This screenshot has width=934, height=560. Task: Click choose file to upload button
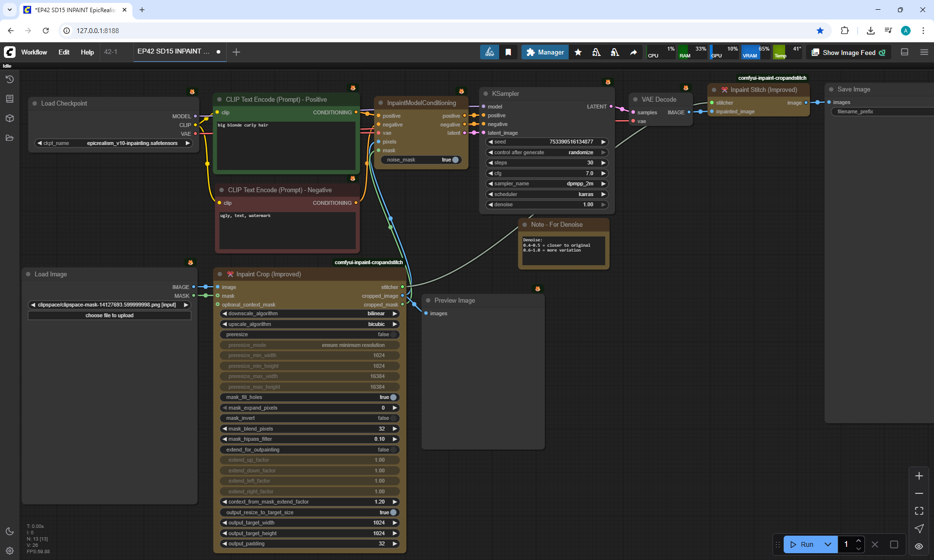(x=109, y=315)
